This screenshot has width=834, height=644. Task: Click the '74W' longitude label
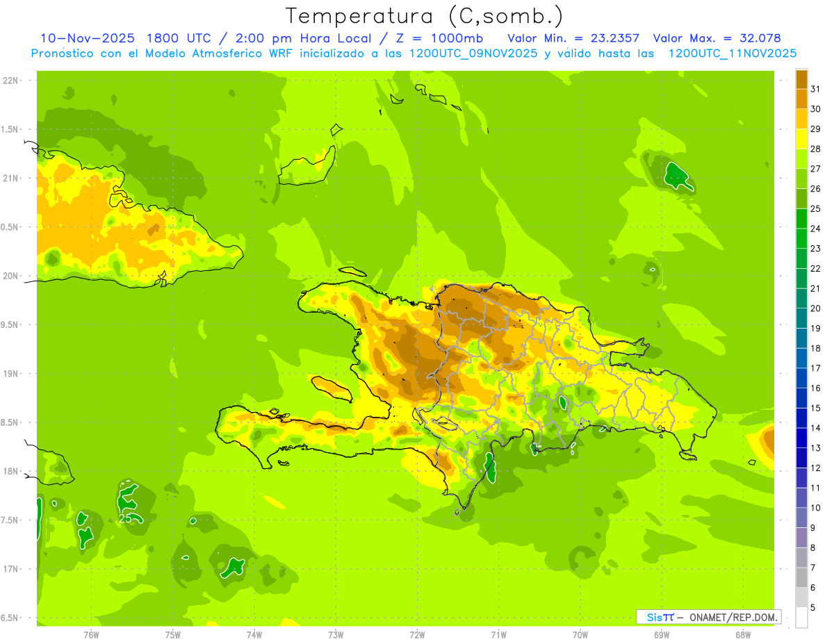coord(254,634)
